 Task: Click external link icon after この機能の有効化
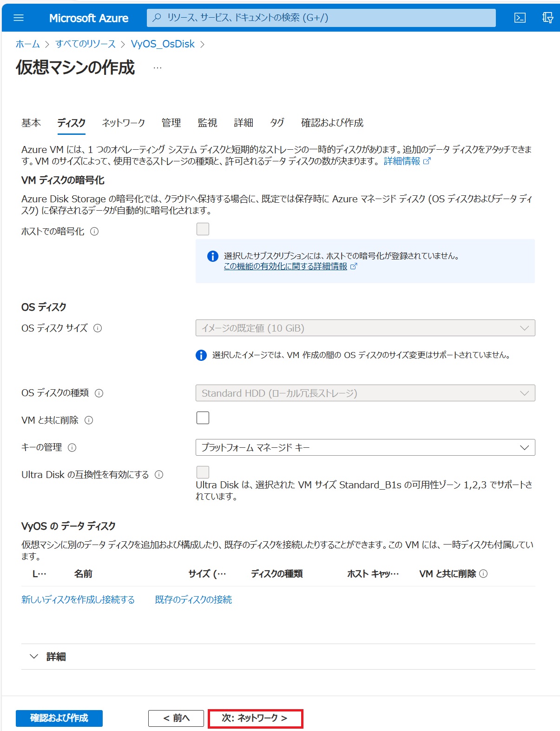pyautogui.click(x=354, y=266)
